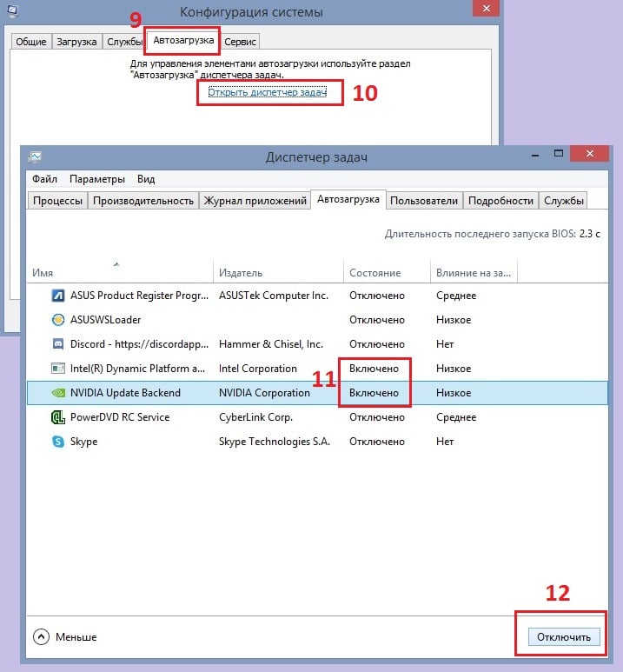
Task: Click the Intel Corporation publisher cell
Action: (257, 369)
